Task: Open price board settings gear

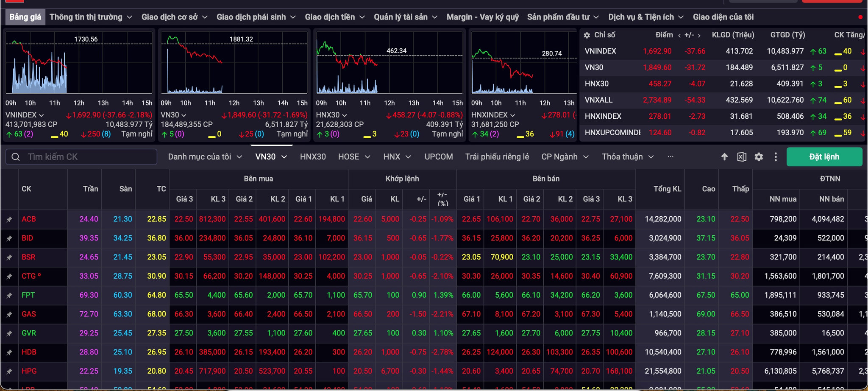Action: 759,157
